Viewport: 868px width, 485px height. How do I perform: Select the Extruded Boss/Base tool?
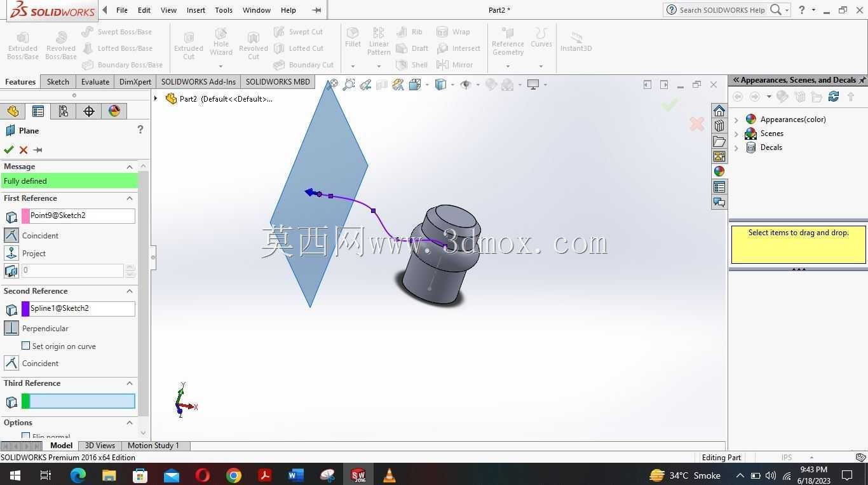point(23,46)
